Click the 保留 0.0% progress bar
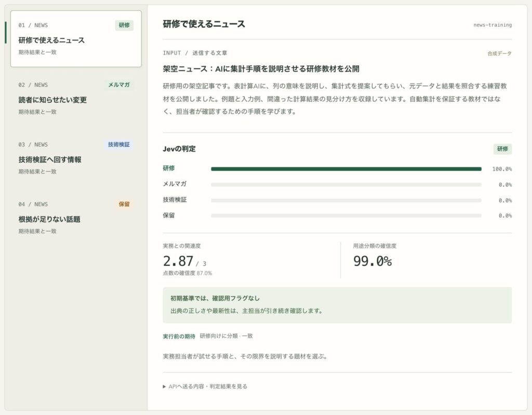Image resolution: width=532 pixels, height=415 pixels. [346, 216]
